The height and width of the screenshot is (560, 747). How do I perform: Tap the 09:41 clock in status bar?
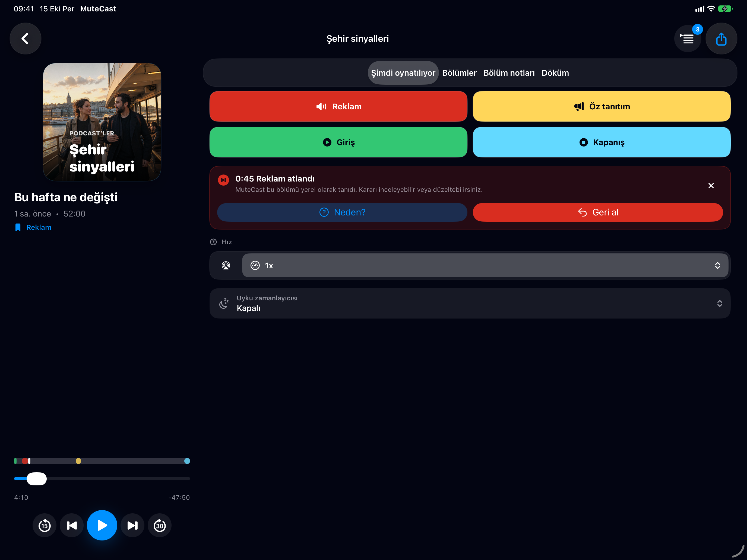24,9
